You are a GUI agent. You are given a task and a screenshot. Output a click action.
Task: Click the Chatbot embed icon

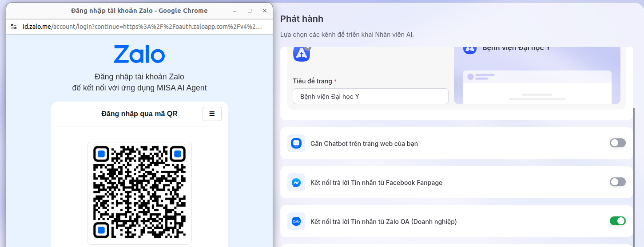point(296,143)
